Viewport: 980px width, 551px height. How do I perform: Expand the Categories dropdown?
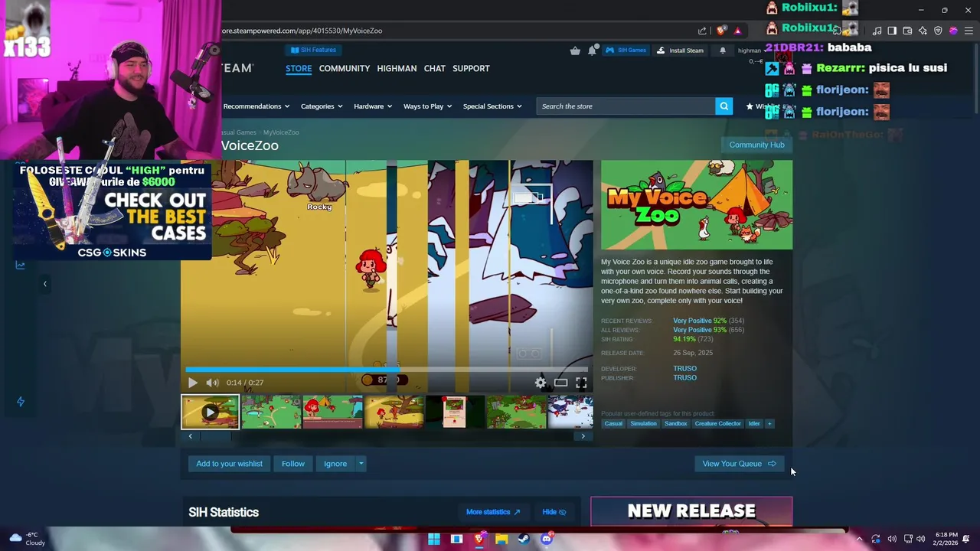(x=322, y=106)
